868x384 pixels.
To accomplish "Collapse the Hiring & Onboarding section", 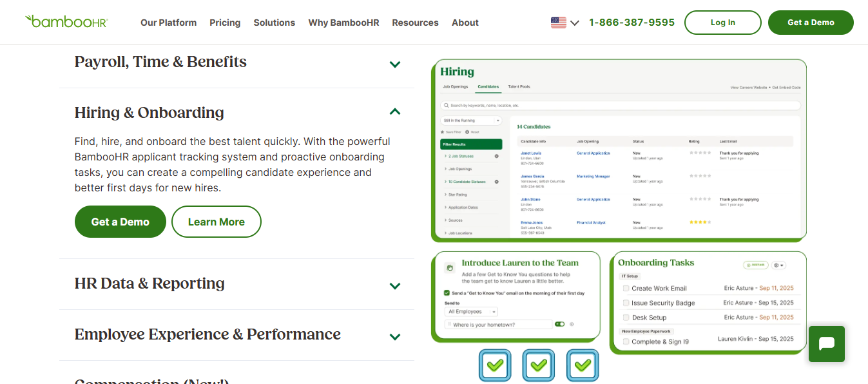I will pos(395,111).
